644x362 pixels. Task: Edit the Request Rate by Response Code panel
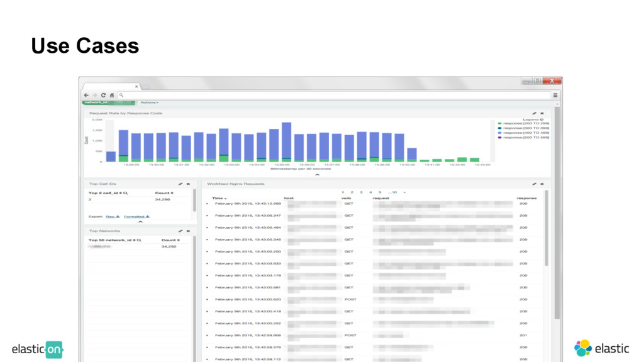click(535, 113)
